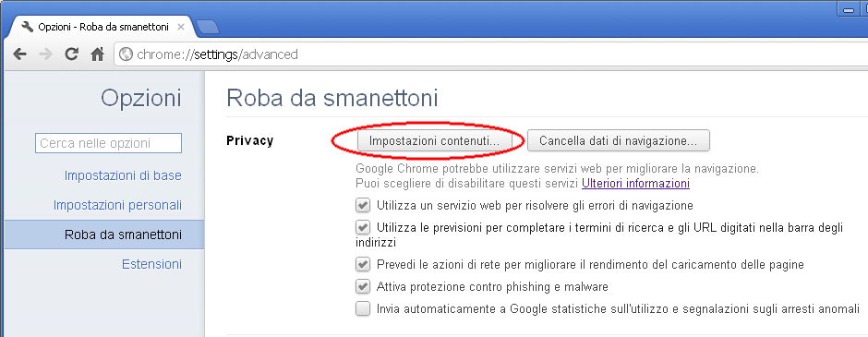The width and height of the screenshot is (868, 337).
Task: Go to 'Estensioni' in sidebar
Action: 151,264
